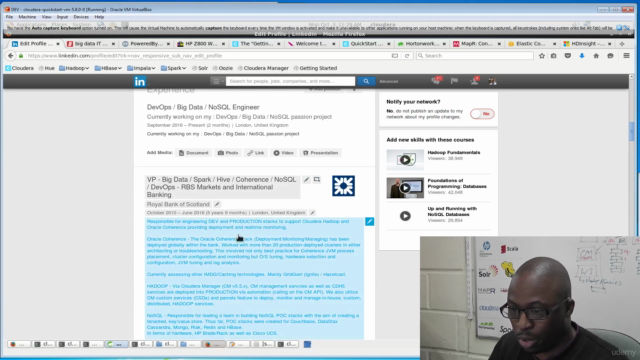Click page vertical scrollbar thumb
The width and height of the screenshot is (640, 360).
pyautogui.click(x=631, y=131)
